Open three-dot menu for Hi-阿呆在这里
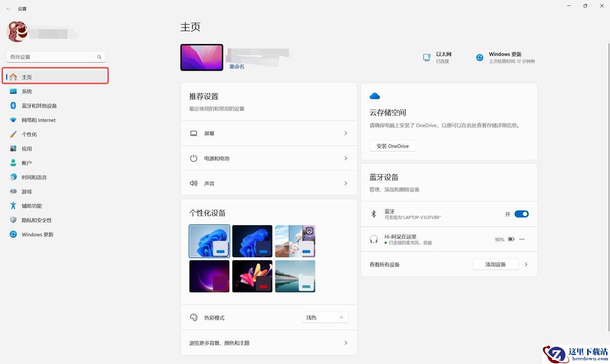The height and width of the screenshot is (364, 610). (522, 239)
